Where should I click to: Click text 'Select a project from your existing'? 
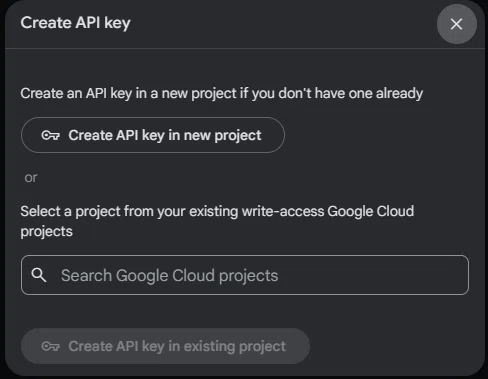(129, 211)
